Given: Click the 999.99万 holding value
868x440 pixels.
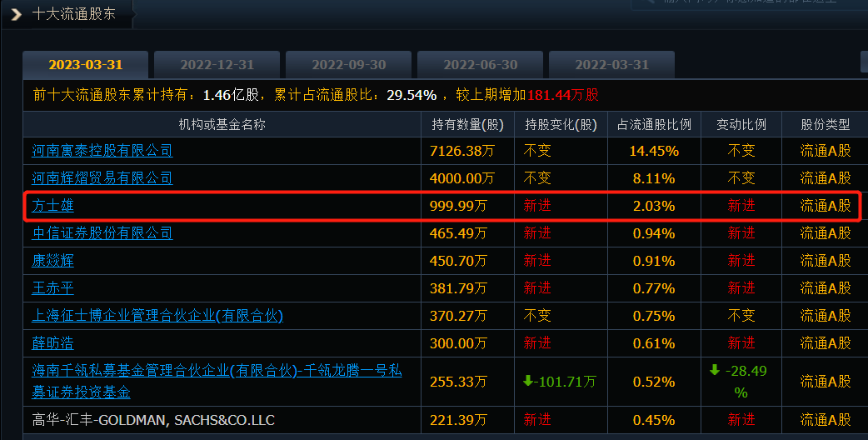Looking at the screenshot, I should (x=458, y=206).
